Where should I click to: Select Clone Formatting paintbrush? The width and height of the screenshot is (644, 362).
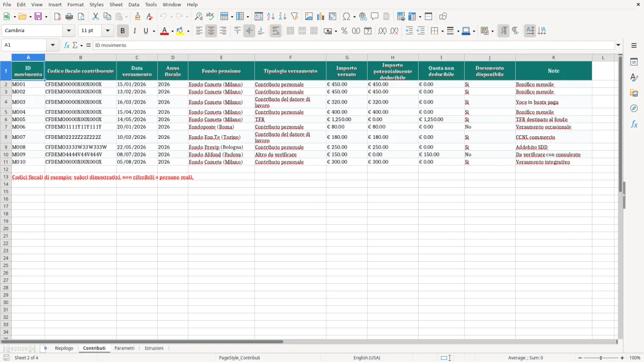(137, 17)
